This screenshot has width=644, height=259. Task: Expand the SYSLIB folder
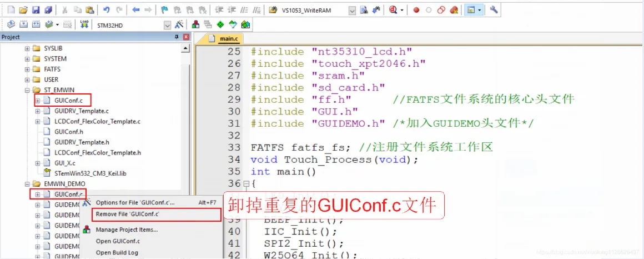click(x=27, y=48)
